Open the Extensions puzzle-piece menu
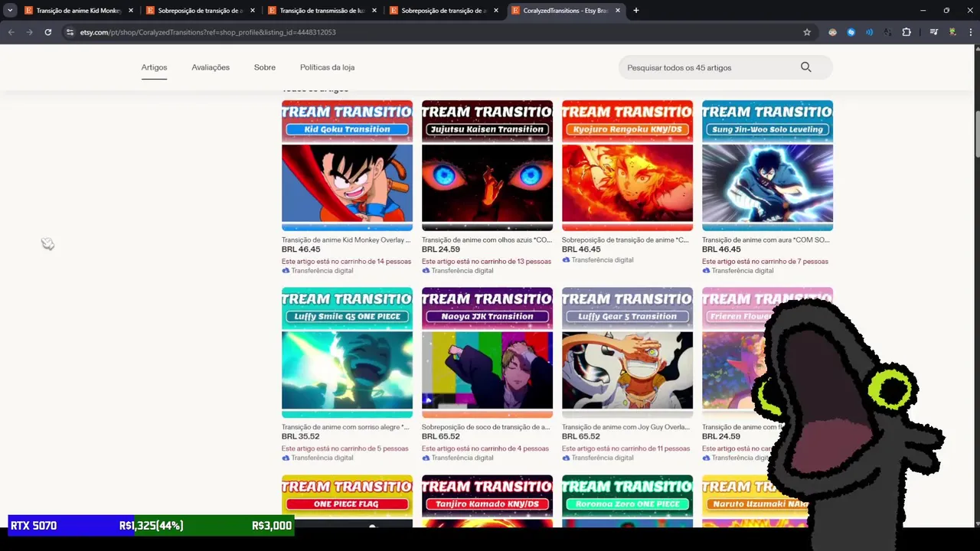This screenshot has height=551, width=980. tap(906, 32)
